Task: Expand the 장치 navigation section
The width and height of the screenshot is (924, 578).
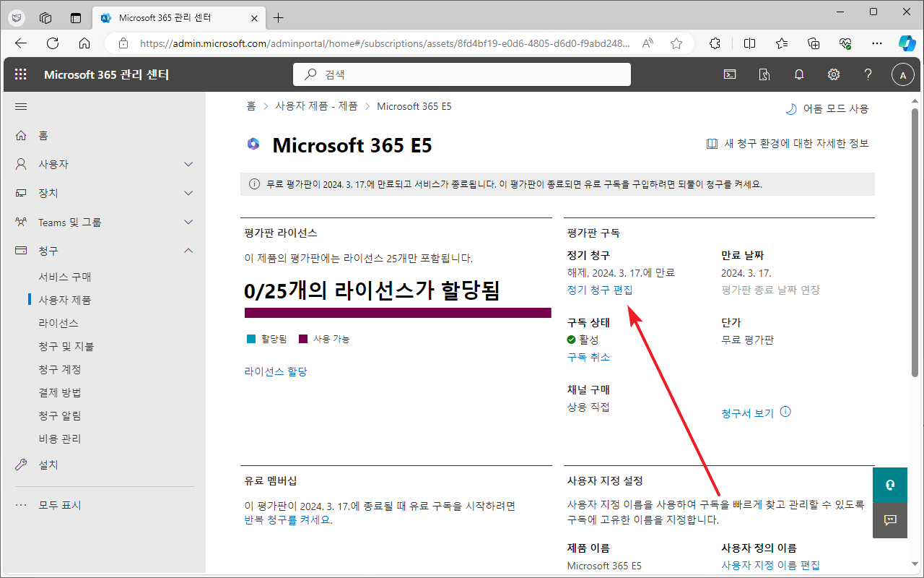Action: tap(188, 193)
